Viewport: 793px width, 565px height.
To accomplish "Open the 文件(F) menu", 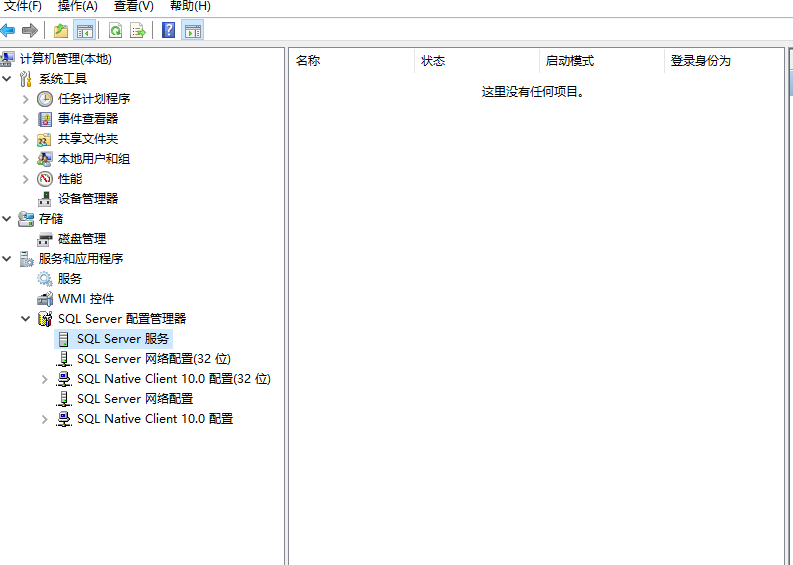I will pos(23,6).
